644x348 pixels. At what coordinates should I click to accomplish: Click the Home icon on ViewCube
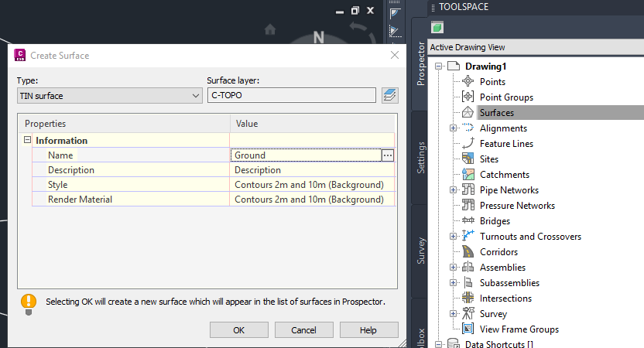[270, 29]
